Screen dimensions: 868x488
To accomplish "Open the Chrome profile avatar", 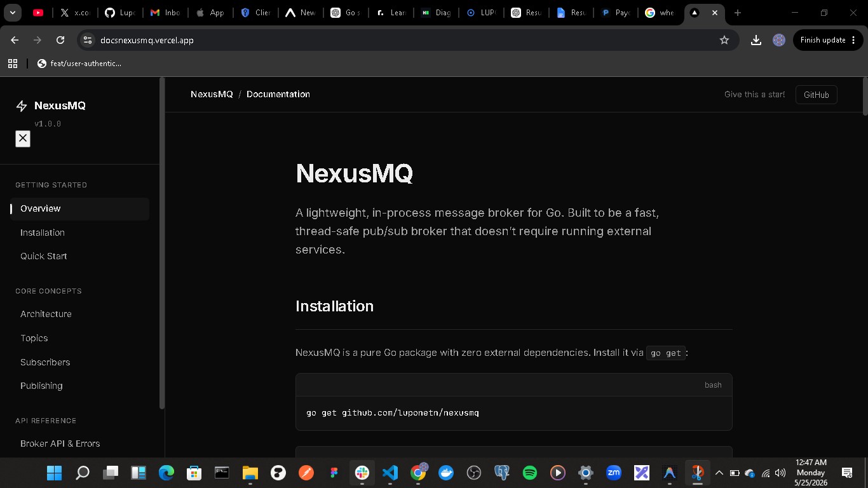I will pyautogui.click(x=779, y=40).
